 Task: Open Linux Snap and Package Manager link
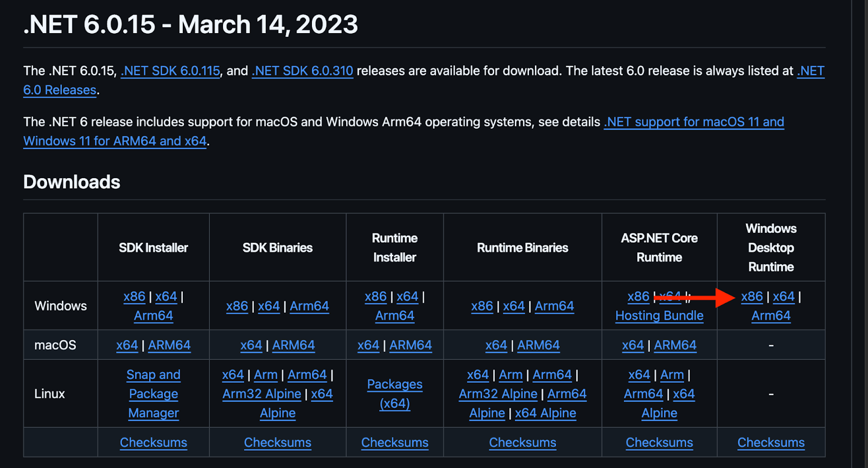154,394
